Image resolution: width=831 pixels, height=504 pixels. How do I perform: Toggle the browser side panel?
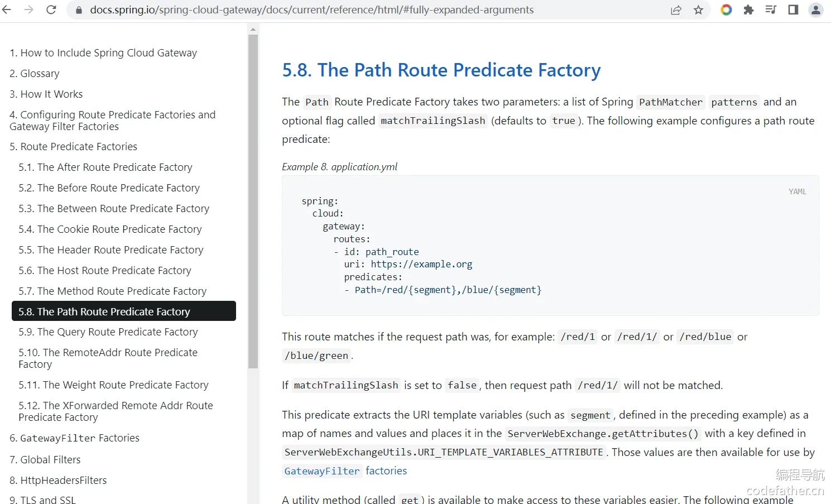click(793, 10)
